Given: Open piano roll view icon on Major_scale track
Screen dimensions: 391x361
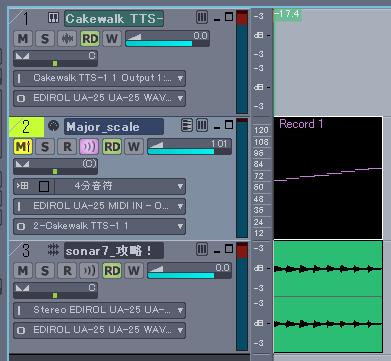Looking at the screenshot, I should (x=187, y=125).
